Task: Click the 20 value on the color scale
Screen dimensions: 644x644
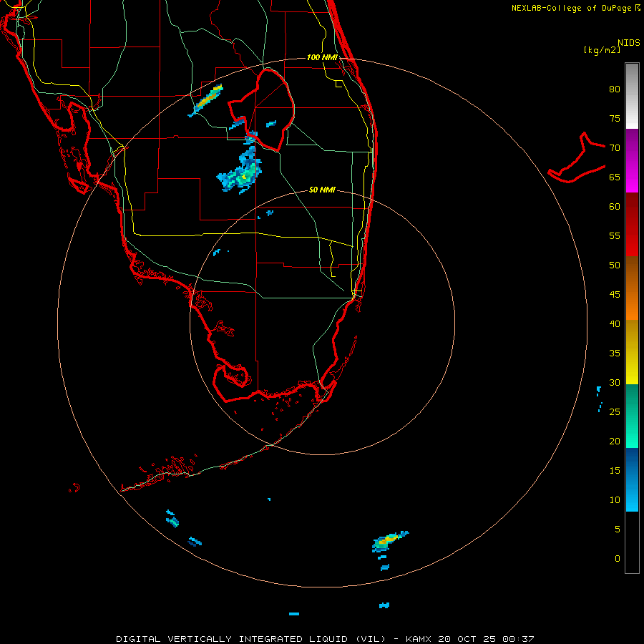Action: [615, 441]
